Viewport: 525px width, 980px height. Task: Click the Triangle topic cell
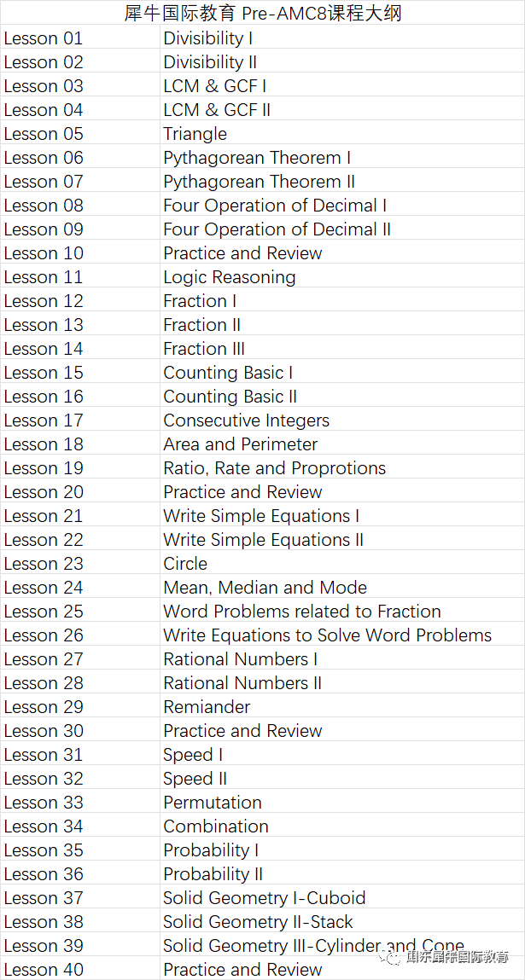[x=342, y=134]
